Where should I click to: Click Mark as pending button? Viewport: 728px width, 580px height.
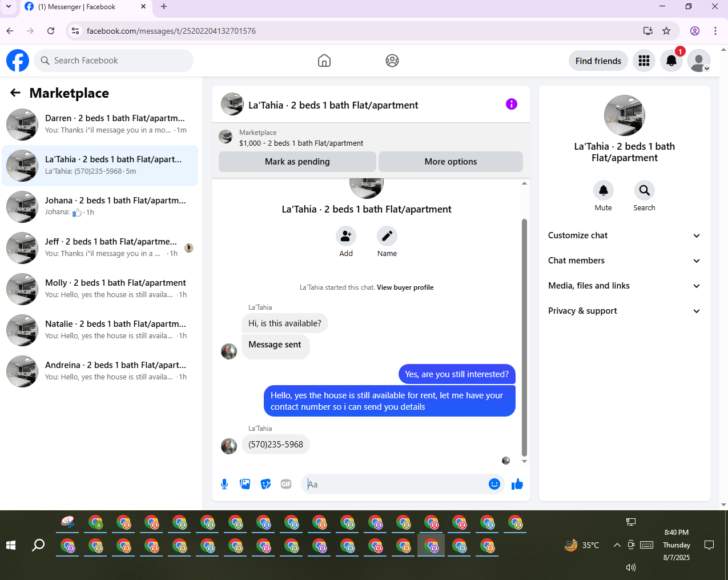click(x=297, y=162)
